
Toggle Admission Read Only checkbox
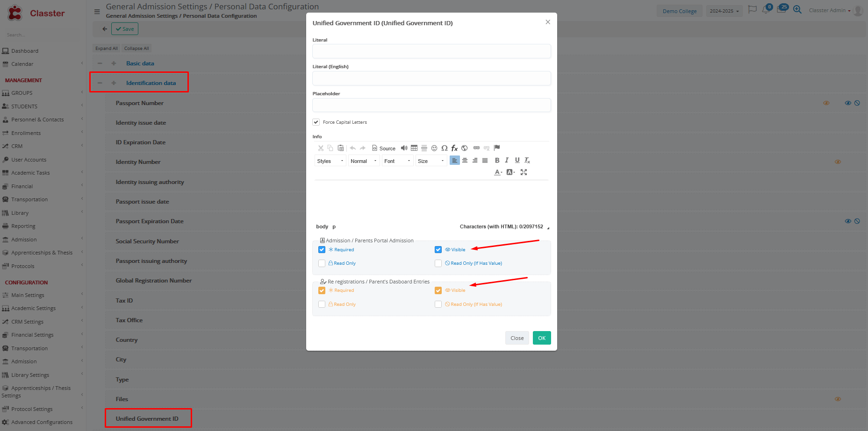tap(322, 263)
